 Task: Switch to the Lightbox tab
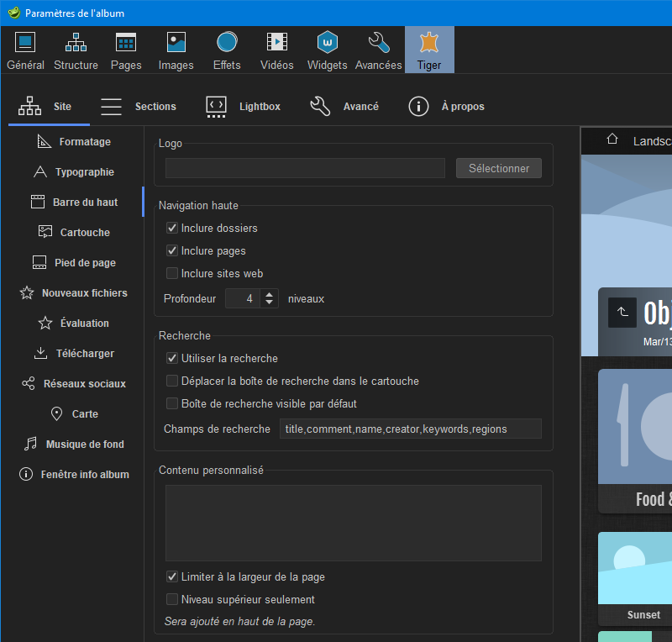point(244,107)
